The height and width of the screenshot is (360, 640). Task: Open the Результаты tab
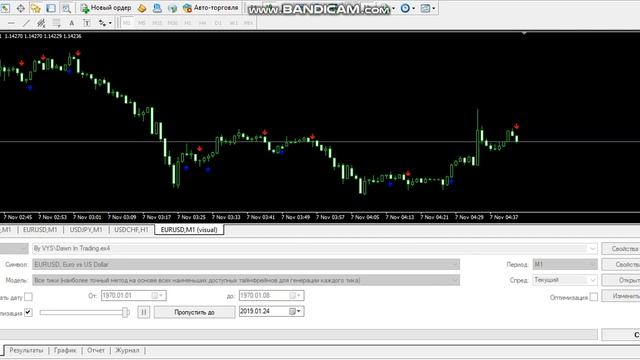coord(26,351)
